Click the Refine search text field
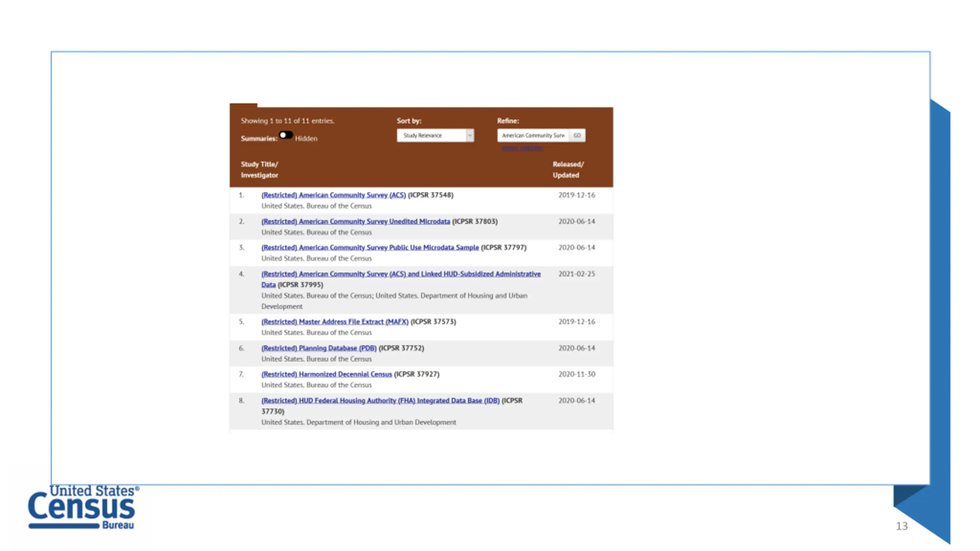Viewport: 980px width, 551px height. 533,135
